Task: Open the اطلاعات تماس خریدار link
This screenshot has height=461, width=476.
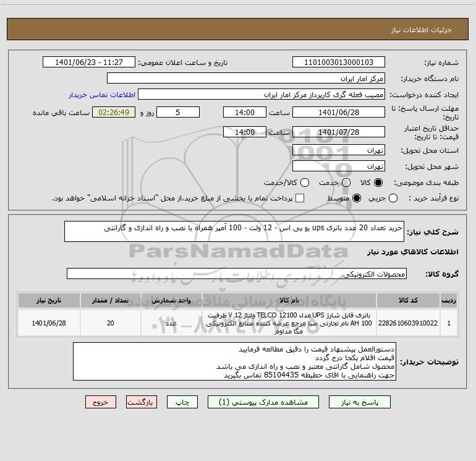Action: tap(102, 95)
